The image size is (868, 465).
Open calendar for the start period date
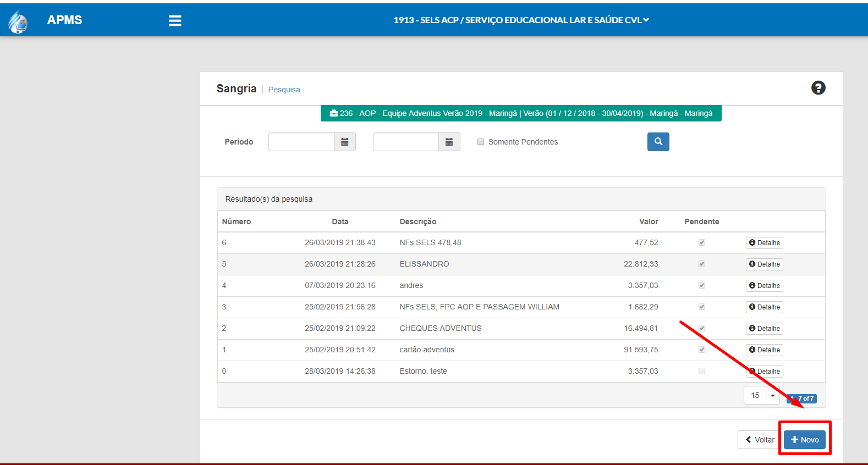point(345,142)
